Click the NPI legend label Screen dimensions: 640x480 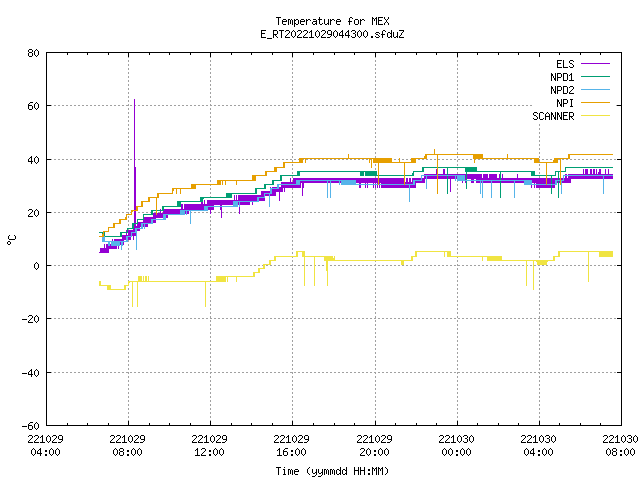(565, 103)
